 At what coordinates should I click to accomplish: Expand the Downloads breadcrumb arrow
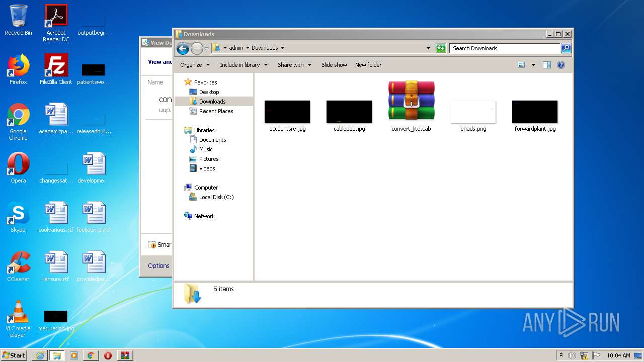(x=282, y=48)
